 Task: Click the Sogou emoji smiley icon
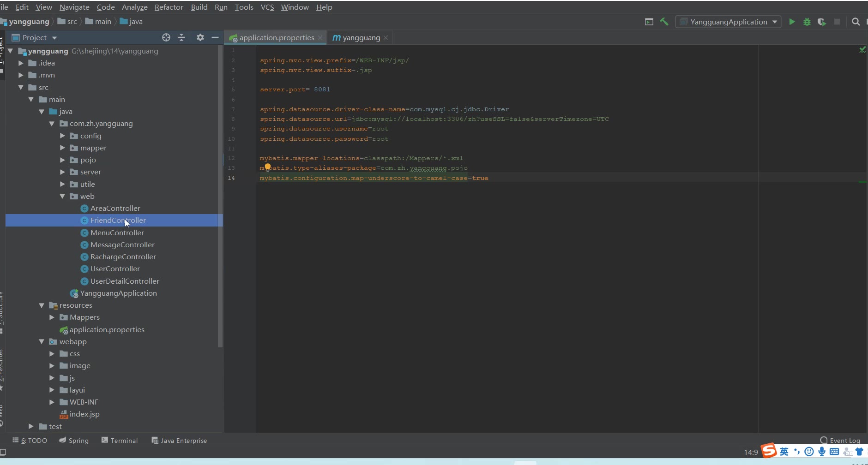coord(809,452)
